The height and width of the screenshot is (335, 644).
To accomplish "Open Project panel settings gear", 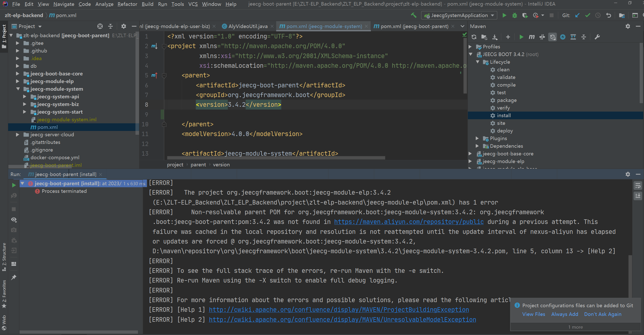I will point(123,26).
